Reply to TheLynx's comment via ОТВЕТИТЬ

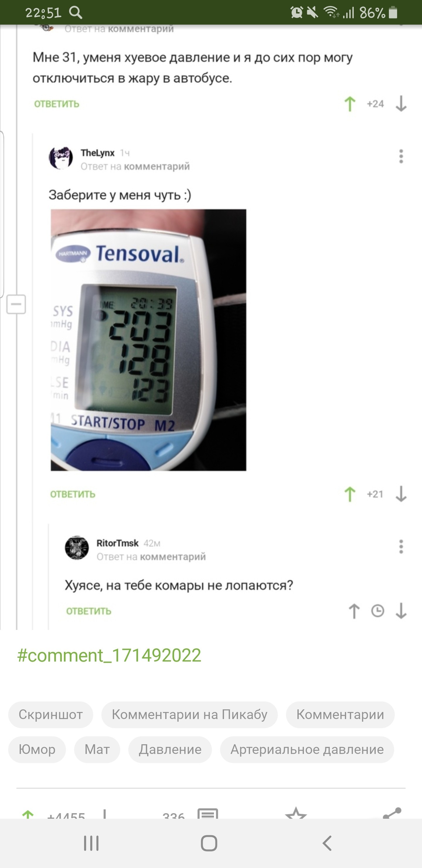pyautogui.click(x=73, y=494)
